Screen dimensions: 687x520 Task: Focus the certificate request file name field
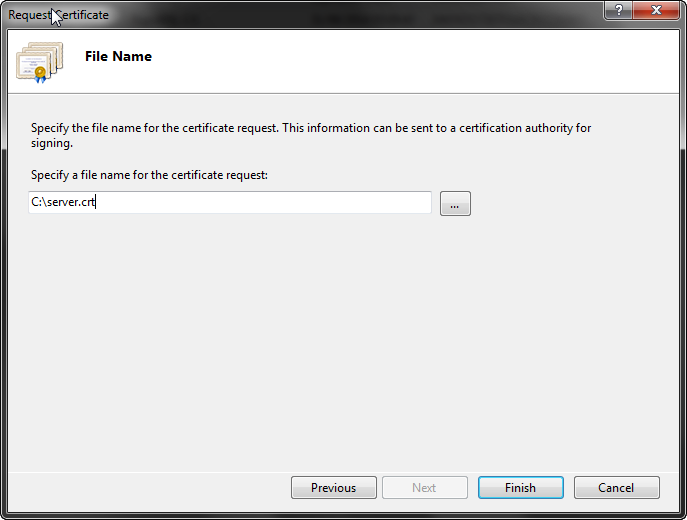230,202
